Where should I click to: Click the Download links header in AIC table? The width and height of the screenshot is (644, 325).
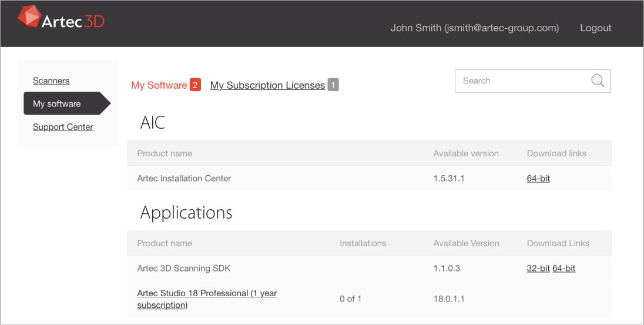(x=556, y=153)
